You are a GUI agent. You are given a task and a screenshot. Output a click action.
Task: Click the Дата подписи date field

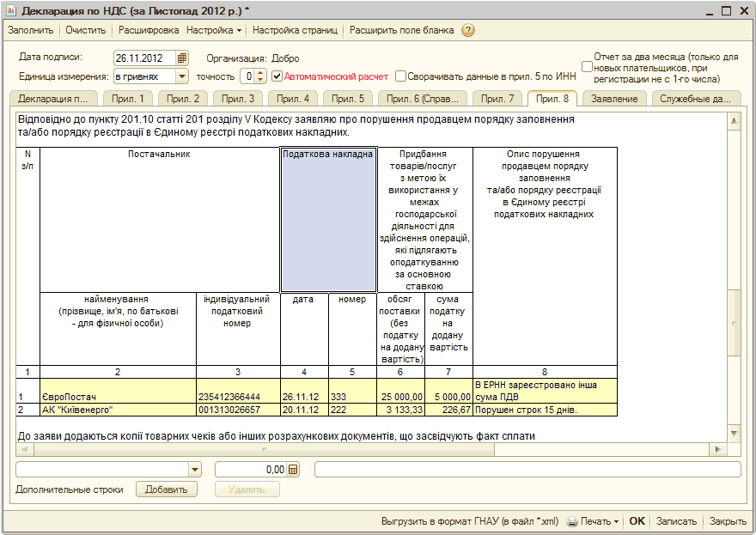(x=144, y=58)
